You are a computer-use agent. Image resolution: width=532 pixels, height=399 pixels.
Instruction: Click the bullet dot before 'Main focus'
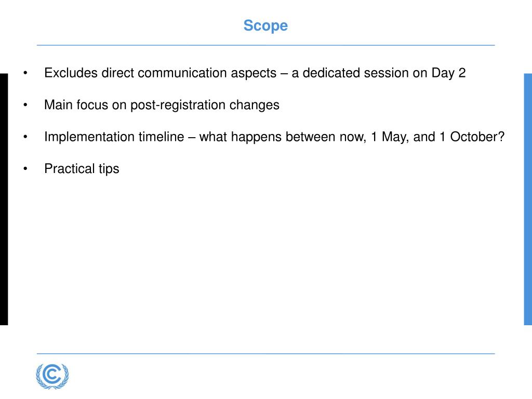coord(25,105)
